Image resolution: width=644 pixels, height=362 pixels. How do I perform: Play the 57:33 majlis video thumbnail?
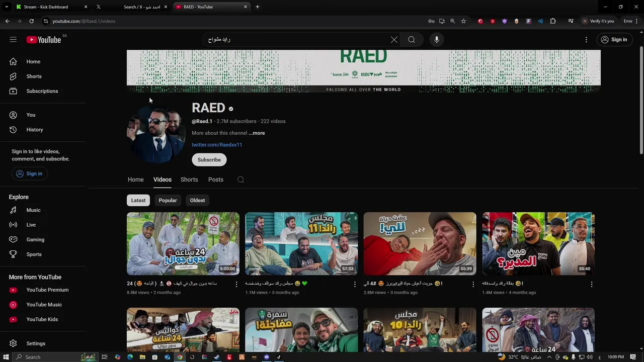[x=301, y=243]
